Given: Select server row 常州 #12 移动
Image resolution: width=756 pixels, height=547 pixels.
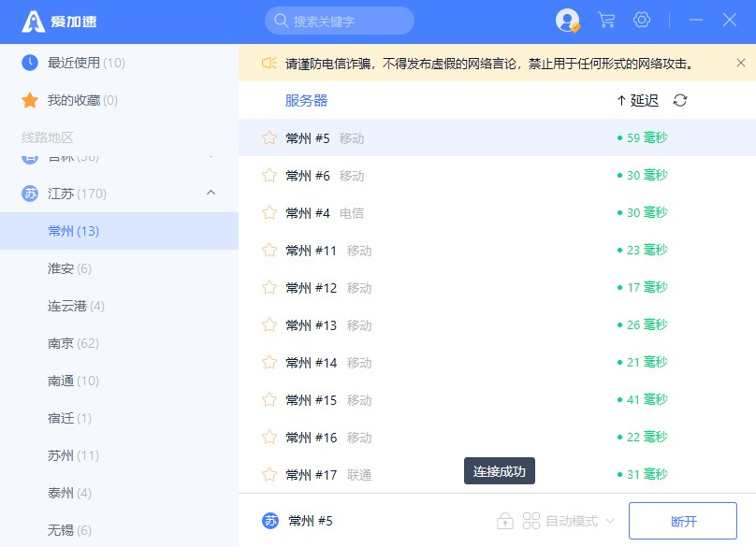Looking at the screenshot, I should (497, 288).
